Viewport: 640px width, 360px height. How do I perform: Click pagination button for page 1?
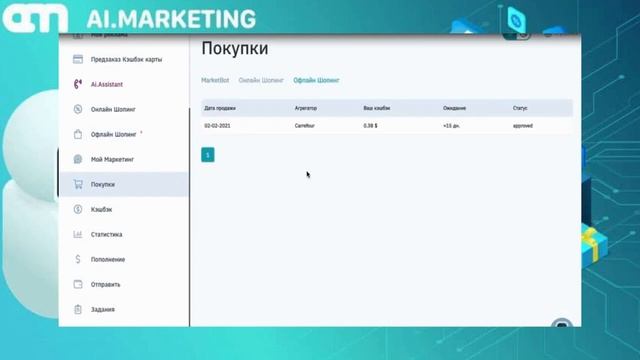tap(208, 155)
